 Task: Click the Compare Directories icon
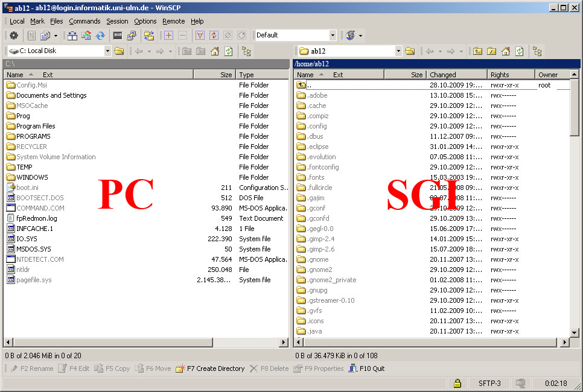tap(72, 36)
